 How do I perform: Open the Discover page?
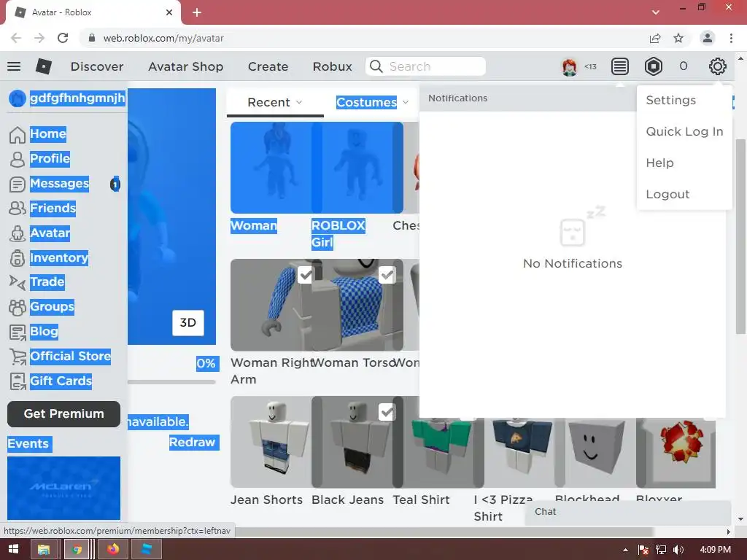point(97,66)
